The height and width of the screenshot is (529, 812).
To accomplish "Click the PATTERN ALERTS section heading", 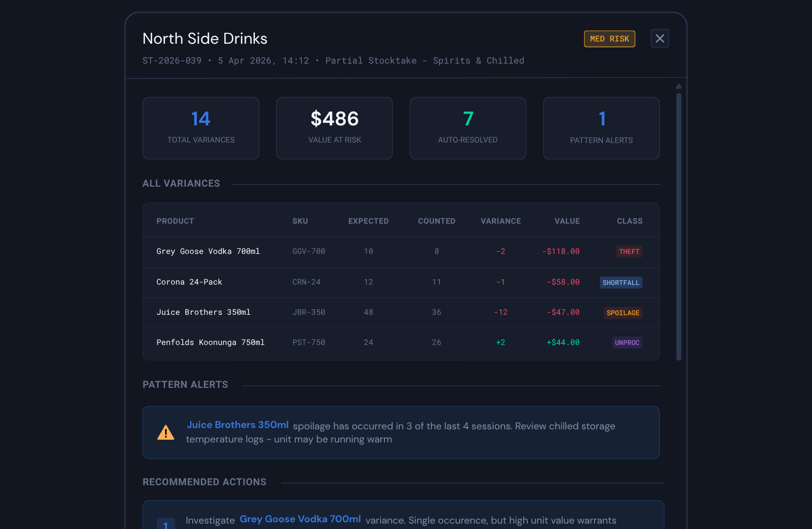I will 185,385.
